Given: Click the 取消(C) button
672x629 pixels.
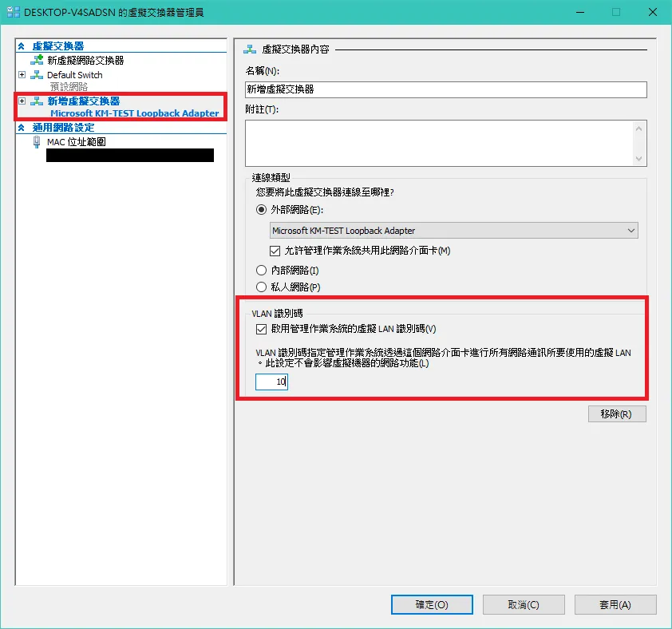Looking at the screenshot, I should [x=524, y=604].
